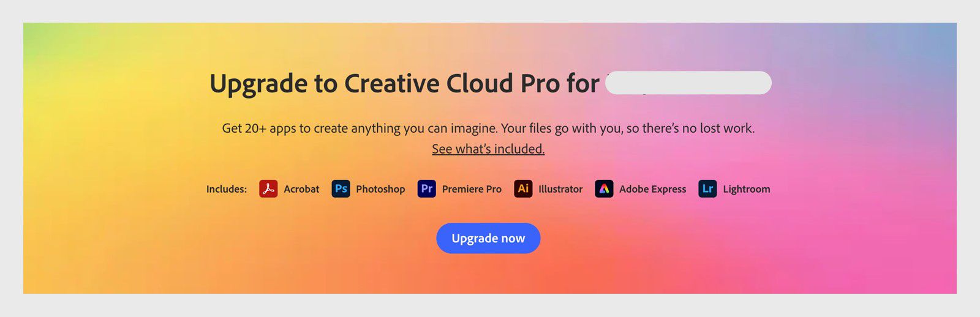The height and width of the screenshot is (317, 980).
Task: Click the Premiere Pro Pr icon
Action: (426, 188)
